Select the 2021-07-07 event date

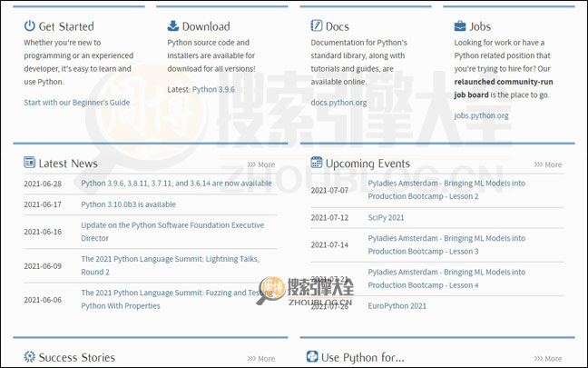pos(329,191)
